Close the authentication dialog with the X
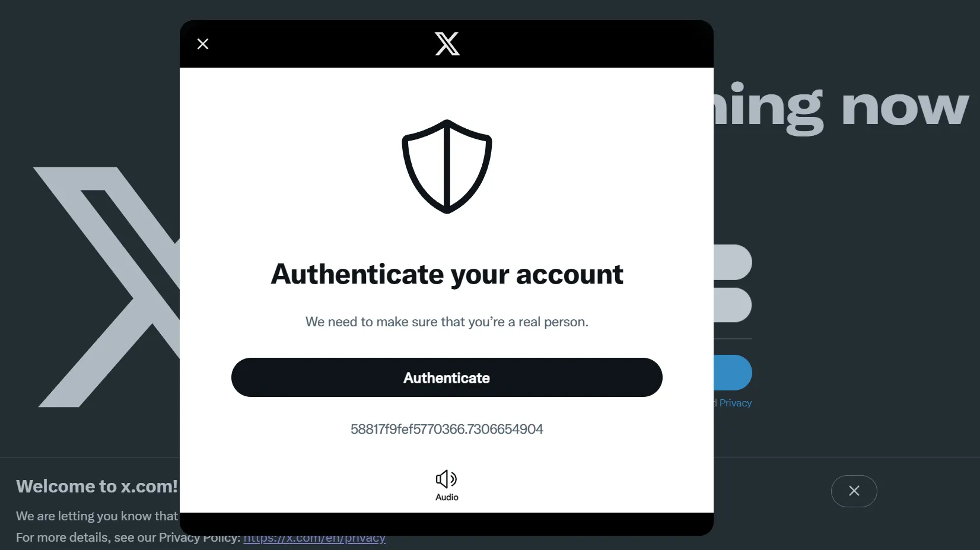Image resolution: width=980 pixels, height=550 pixels. click(x=203, y=44)
